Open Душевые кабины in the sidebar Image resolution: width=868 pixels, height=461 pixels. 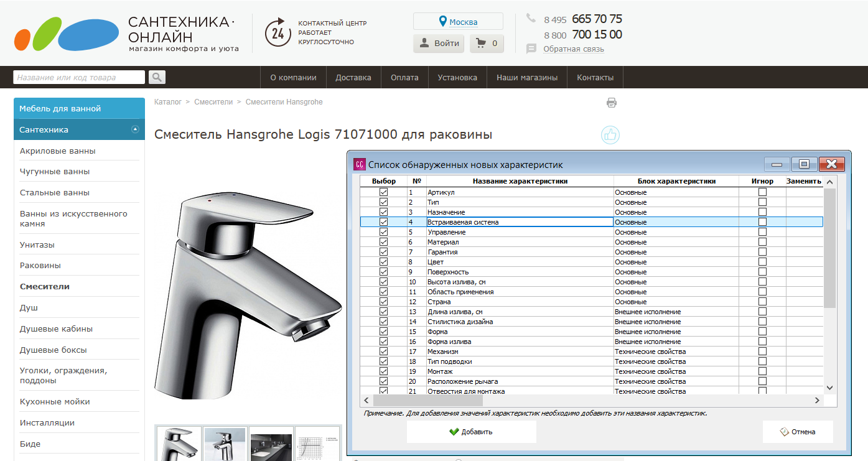pos(57,328)
